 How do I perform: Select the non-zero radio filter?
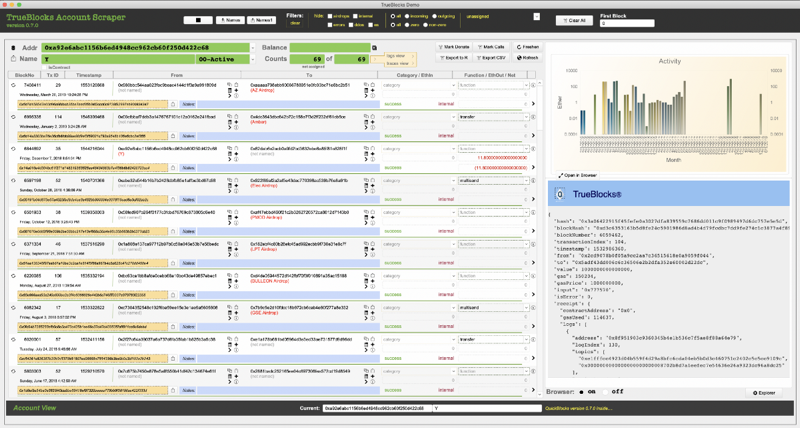tap(426, 24)
